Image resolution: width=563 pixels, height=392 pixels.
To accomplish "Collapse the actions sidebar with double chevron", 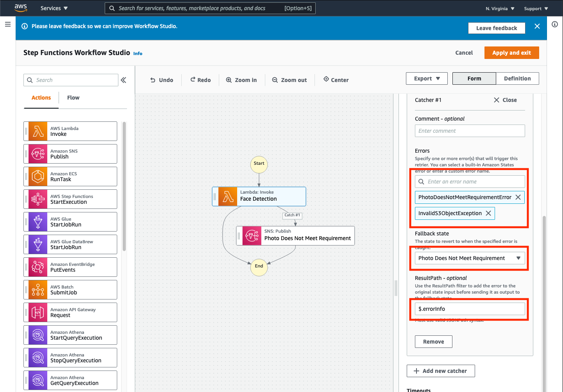I will click(123, 80).
